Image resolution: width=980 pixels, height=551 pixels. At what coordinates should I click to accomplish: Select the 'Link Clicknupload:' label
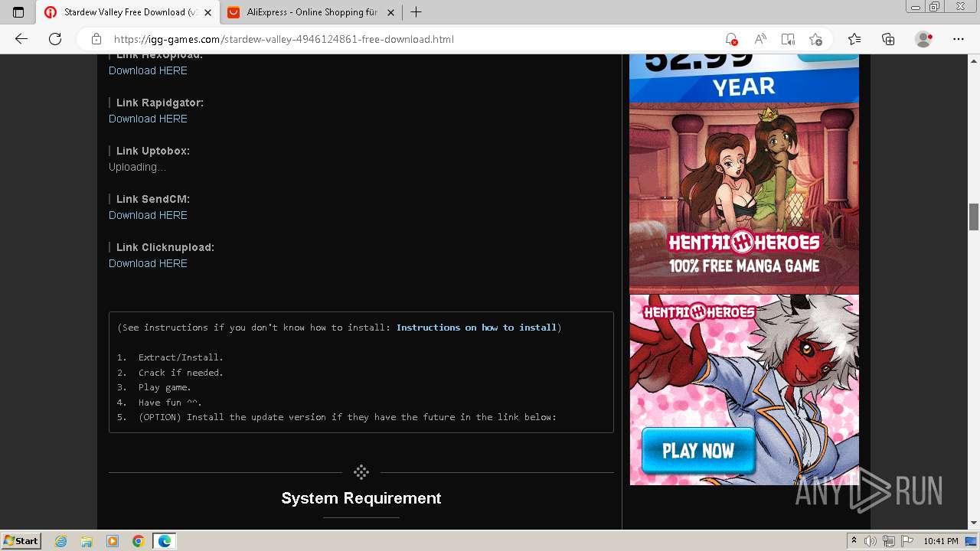click(165, 247)
